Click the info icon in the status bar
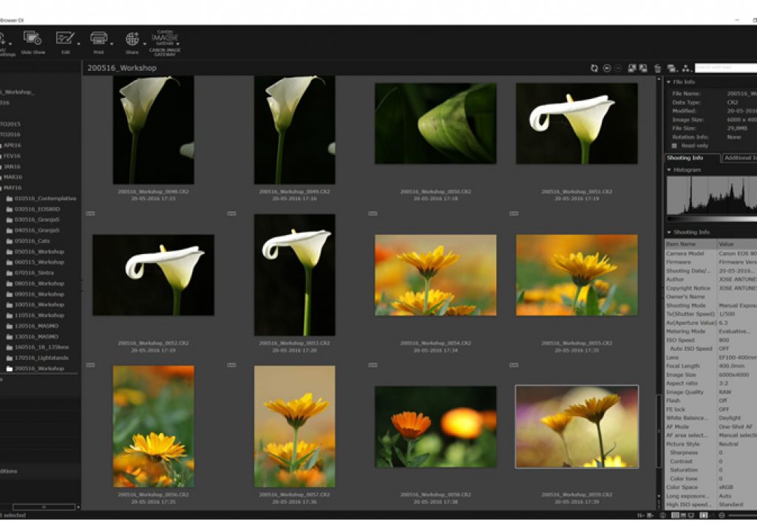The height and width of the screenshot is (532, 757). point(663,516)
